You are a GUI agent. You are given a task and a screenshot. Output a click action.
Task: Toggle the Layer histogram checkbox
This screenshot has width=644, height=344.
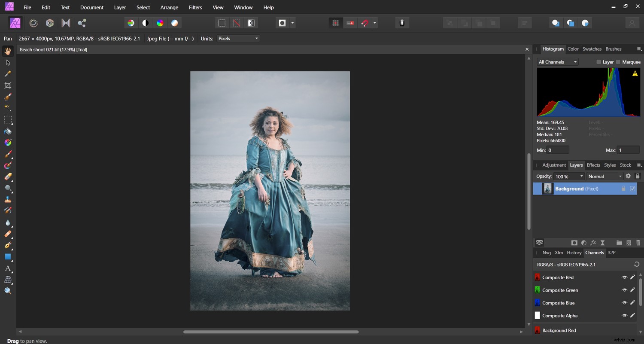click(x=598, y=62)
